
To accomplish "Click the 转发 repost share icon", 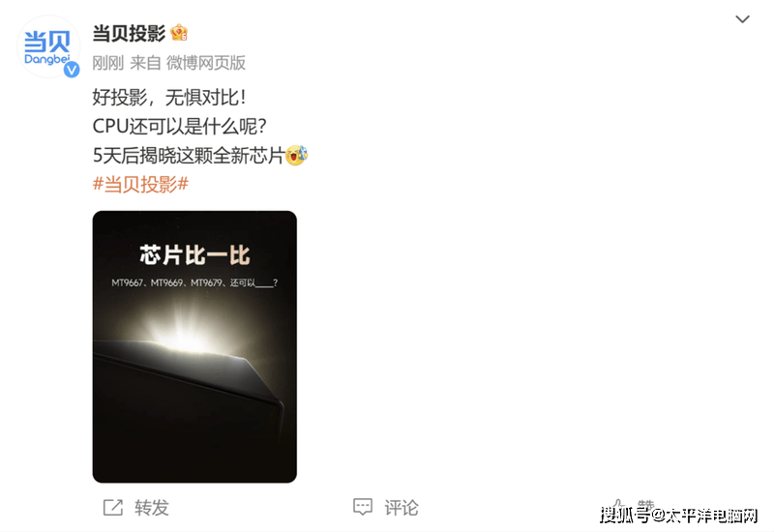I will [x=113, y=507].
